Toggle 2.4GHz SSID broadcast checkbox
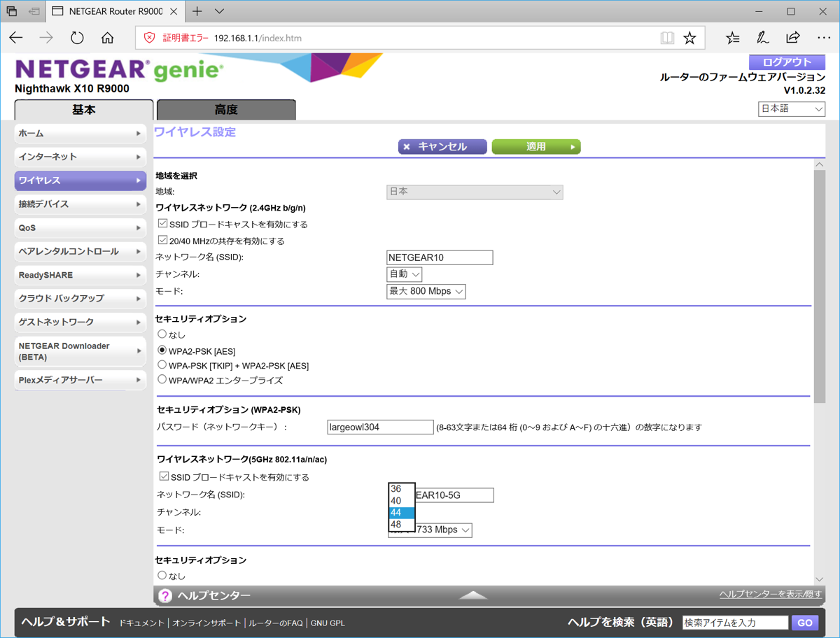 pyautogui.click(x=163, y=224)
